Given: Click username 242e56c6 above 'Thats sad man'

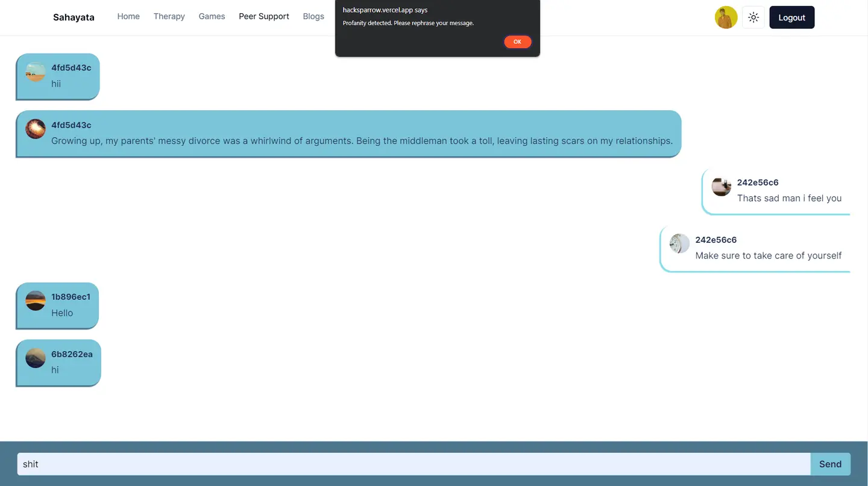Looking at the screenshot, I should click(758, 182).
